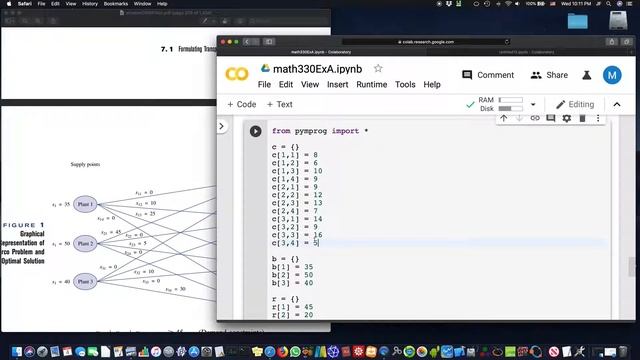This screenshot has height=360, width=640.
Task: Delete the current cell
Action: (x=582, y=118)
